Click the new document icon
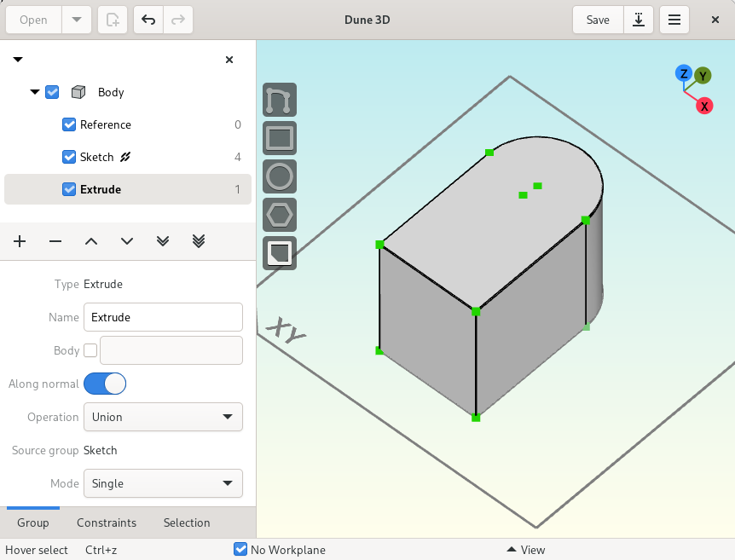The width and height of the screenshot is (735, 560). tap(113, 20)
